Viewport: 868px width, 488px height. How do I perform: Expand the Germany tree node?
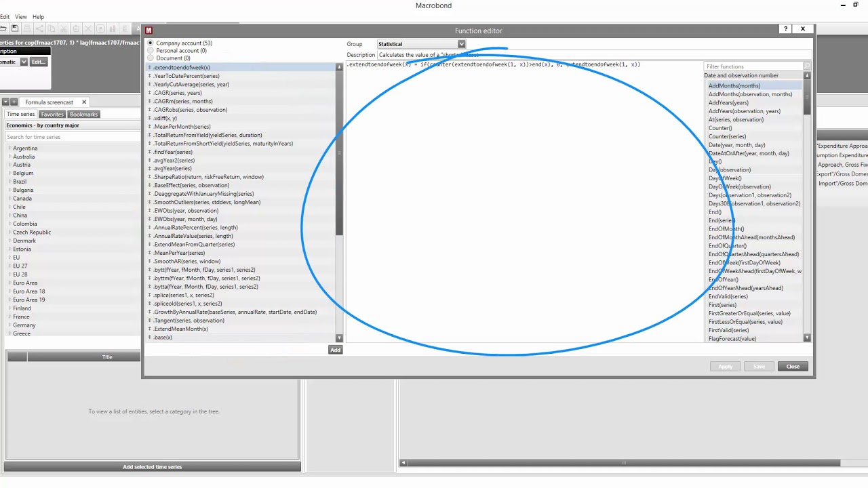(9, 325)
